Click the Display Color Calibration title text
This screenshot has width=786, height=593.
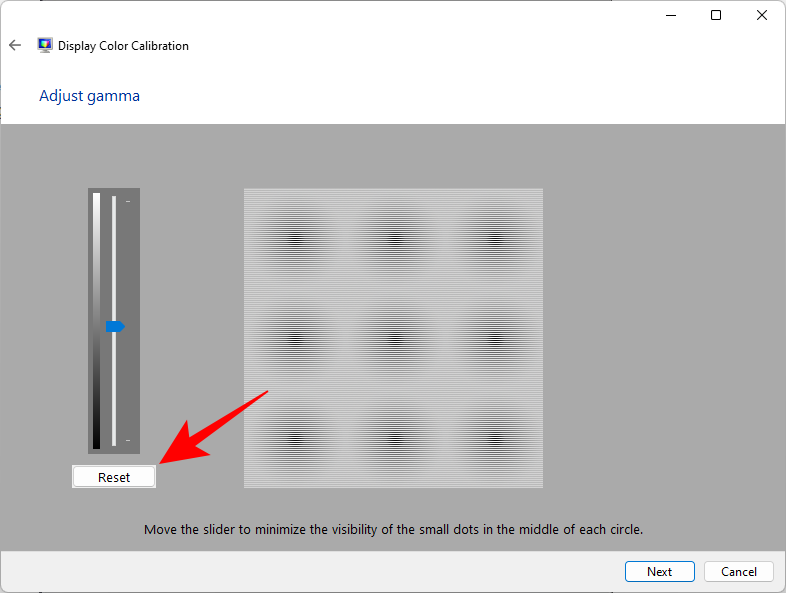[x=123, y=46]
